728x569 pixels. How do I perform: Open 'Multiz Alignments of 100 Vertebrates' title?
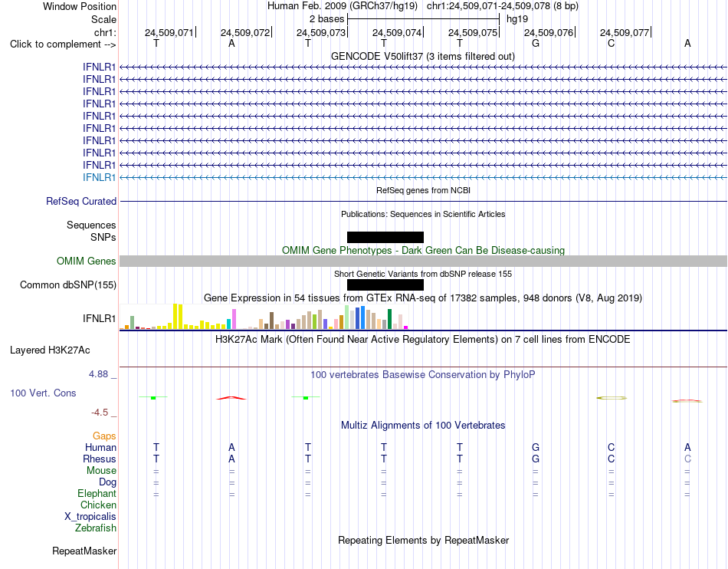coord(423,425)
